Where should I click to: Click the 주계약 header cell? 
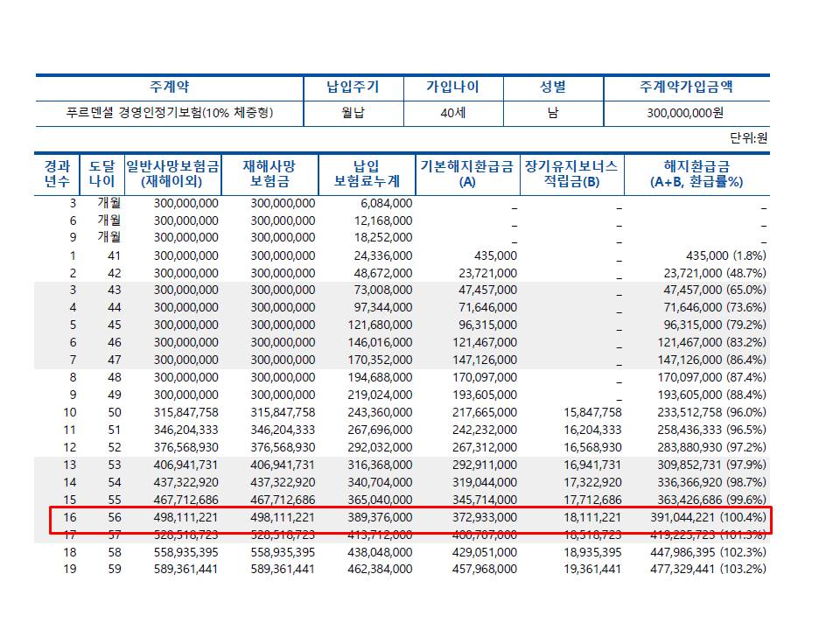(x=169, y=87)
